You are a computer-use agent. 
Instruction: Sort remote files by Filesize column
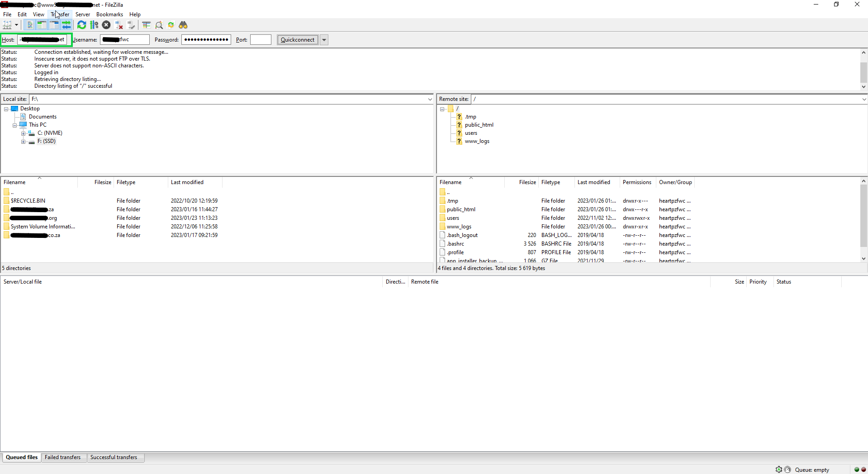(x=521, y=182)
